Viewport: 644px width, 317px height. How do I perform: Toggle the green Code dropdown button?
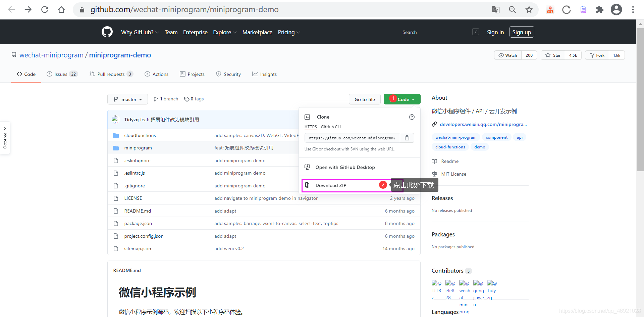click(402, 99)
